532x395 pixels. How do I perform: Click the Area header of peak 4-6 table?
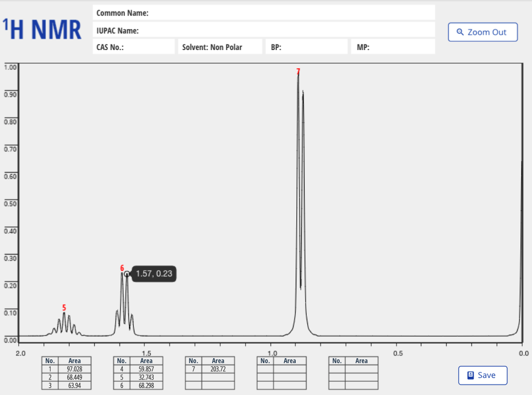pyautogui.click(x=146, y=361)
